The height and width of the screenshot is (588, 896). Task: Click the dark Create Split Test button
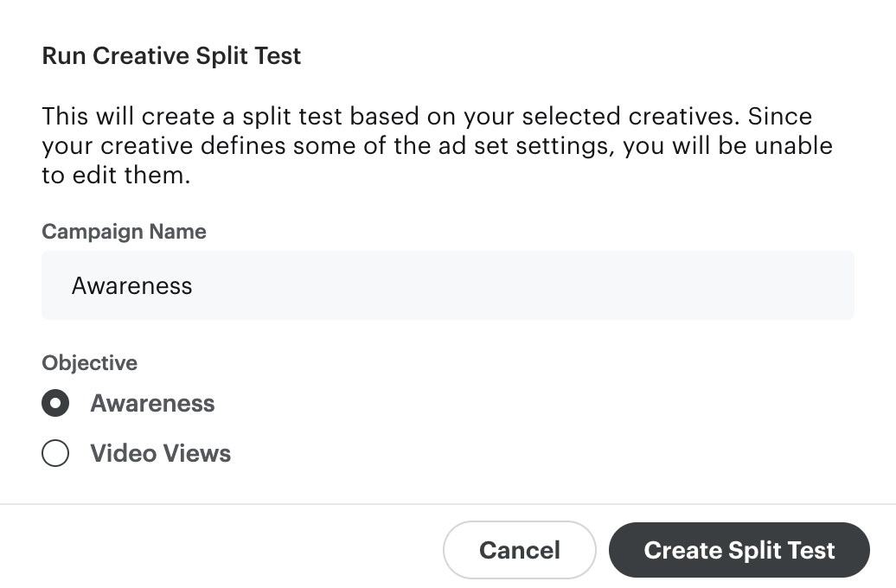[x=739, y=550]
